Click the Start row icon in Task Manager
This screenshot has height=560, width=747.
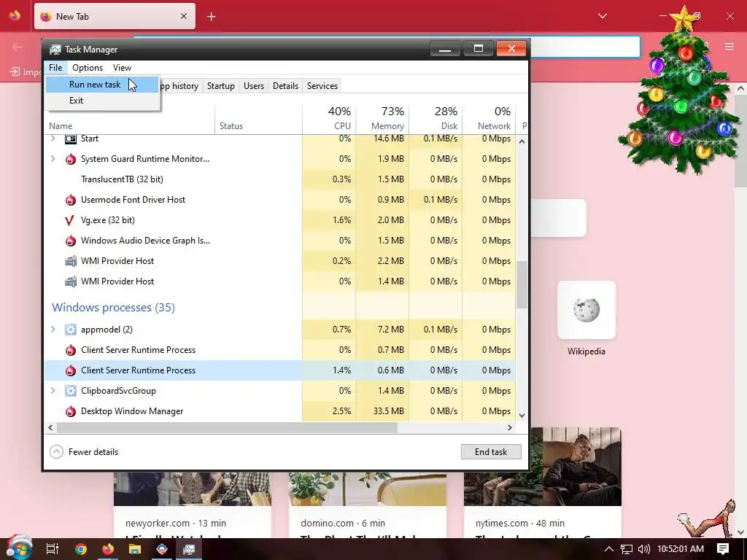pyautogui.click(x=71, y=139)
